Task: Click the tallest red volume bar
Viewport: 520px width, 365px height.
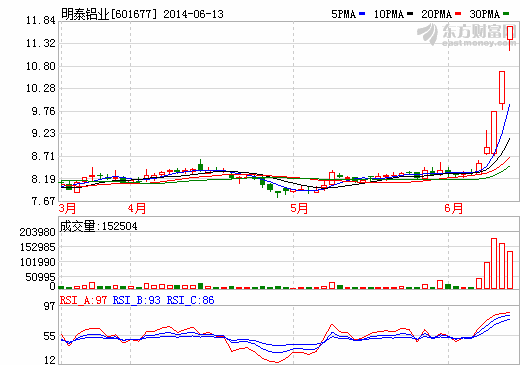Action: click(x=494, y=263)
